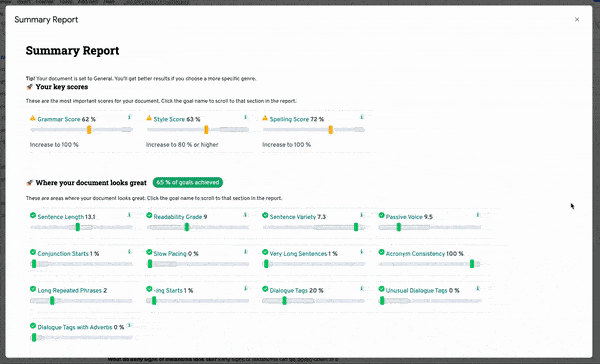Viewport: 600px width, 364px height.
Task: Jump to Readability Grade section
Action: [178, 217]
